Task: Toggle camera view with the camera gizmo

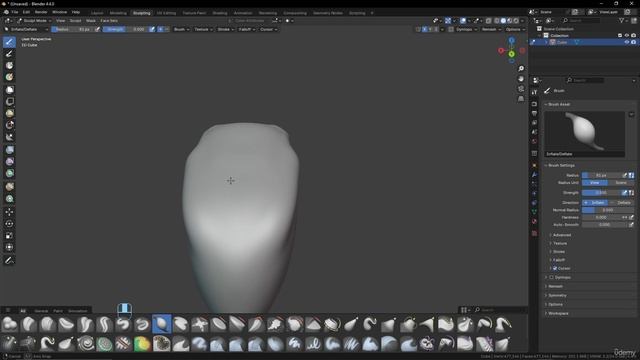Action: 521,89
